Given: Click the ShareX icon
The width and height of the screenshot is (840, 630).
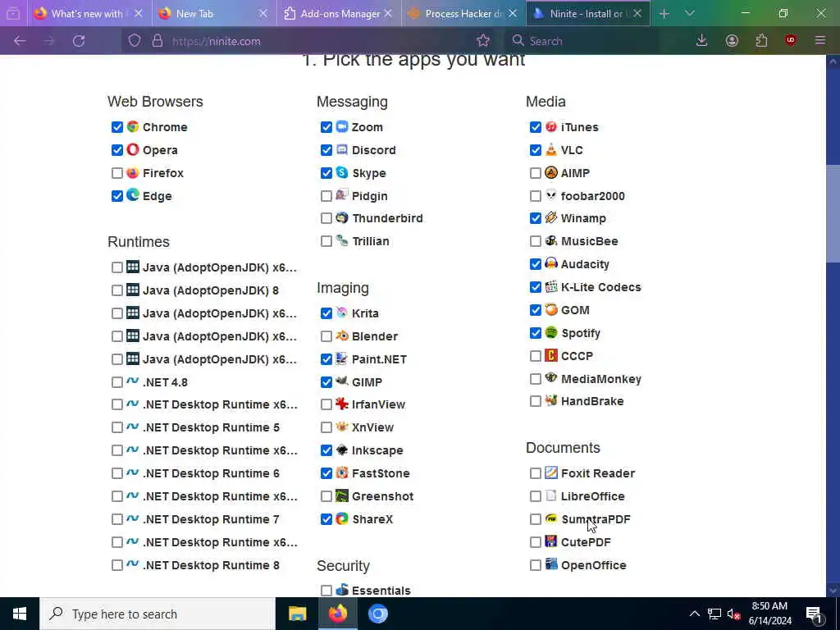Looking at the screenshot, I should pos(342,518).
